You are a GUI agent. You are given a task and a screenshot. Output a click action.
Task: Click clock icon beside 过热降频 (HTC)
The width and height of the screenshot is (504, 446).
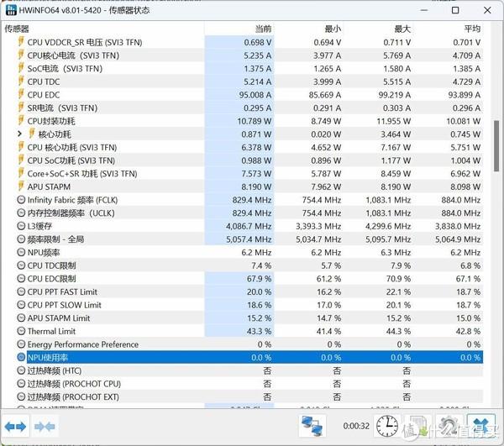(x=21, y=370)
